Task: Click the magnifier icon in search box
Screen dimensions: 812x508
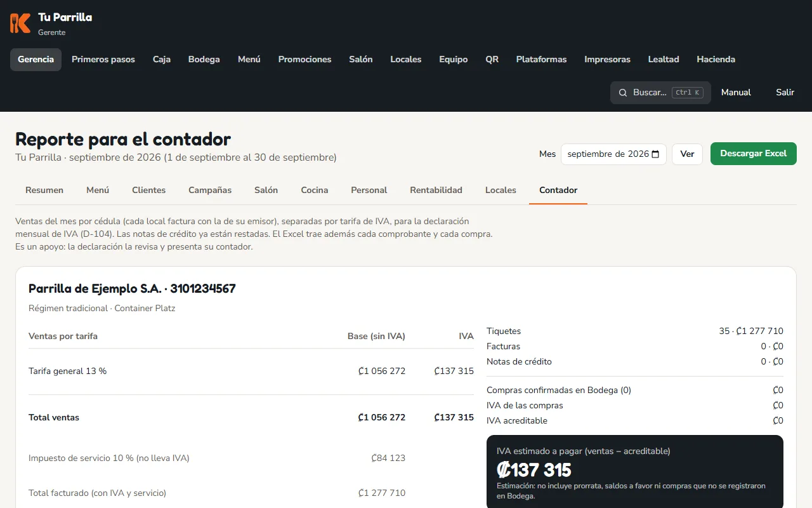Action: point(623,93)
